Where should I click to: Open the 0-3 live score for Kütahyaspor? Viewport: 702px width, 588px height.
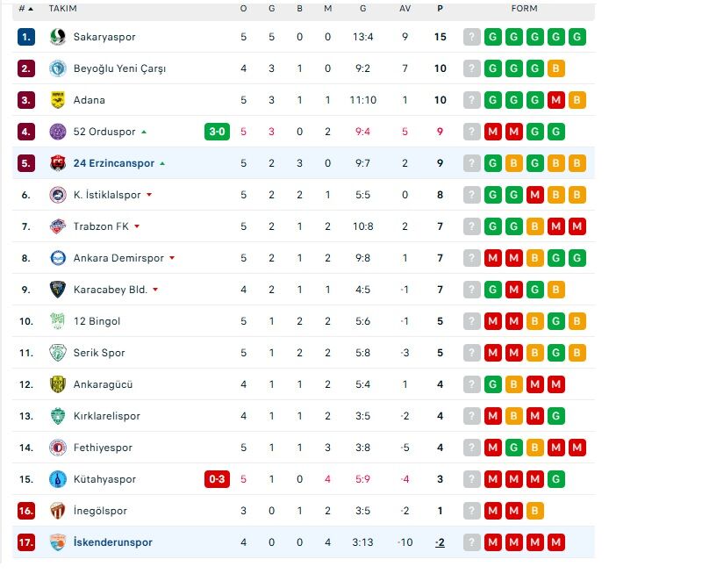click(x=217, y=479)
